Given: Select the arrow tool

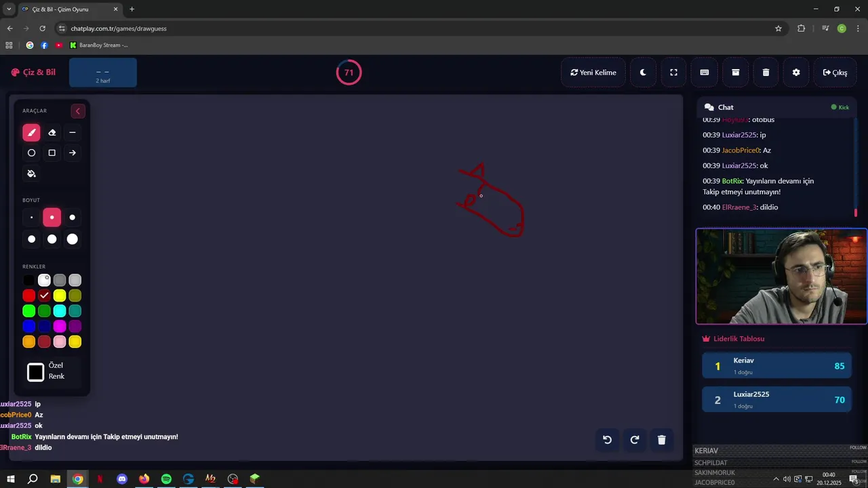Looking at the screenshot, I should pyautogui.click(x=73, y=153).
